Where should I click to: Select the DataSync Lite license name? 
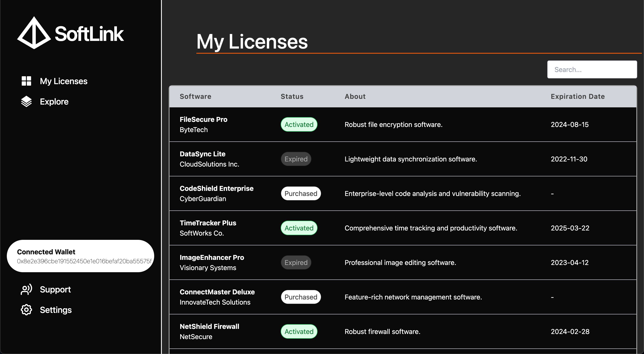point(203,154)
